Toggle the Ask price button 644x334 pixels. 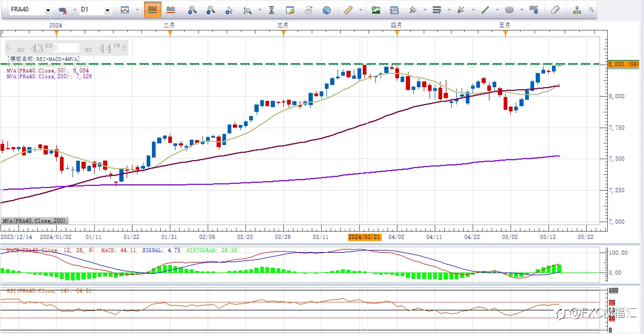click(170, 9)
